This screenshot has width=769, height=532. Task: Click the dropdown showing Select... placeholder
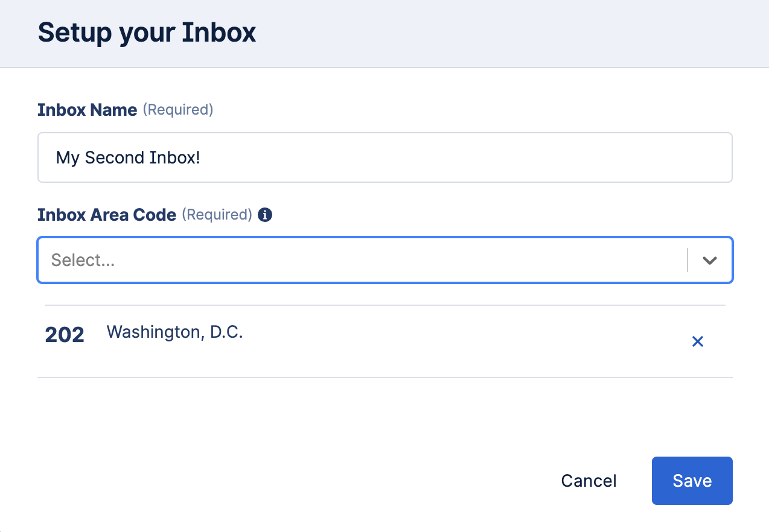coord(362,260)
